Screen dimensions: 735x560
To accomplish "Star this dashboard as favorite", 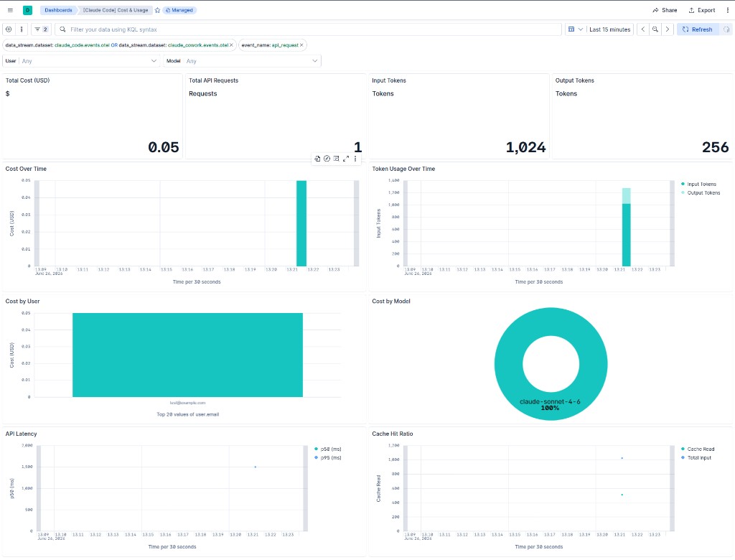I will [157, 10].
